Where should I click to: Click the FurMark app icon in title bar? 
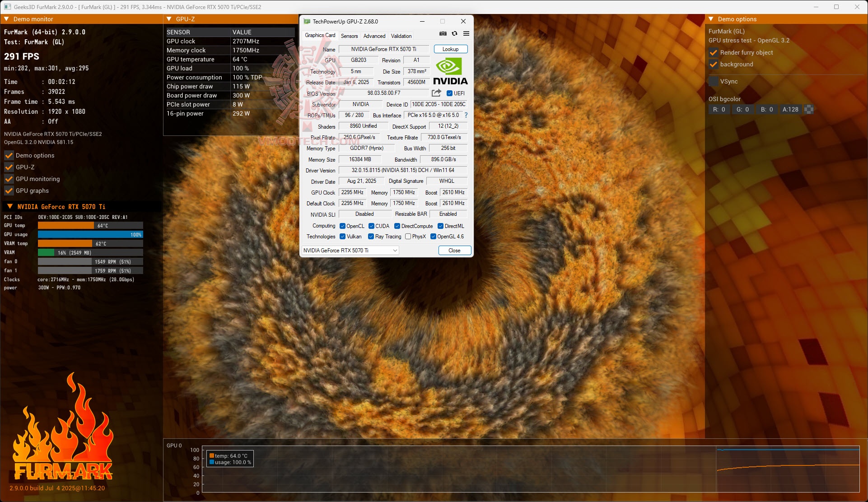pyautogui.click(x=7, y=7)
